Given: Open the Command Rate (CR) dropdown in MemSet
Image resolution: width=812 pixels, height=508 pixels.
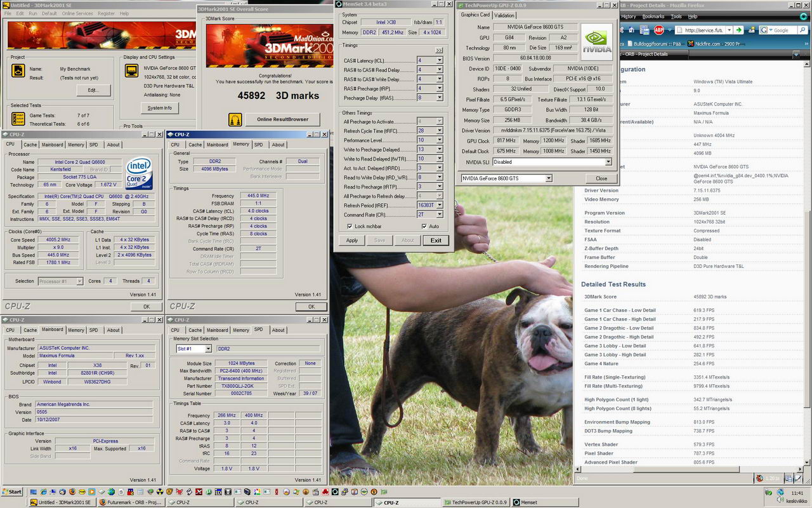Looking at the screenshot, I should [439, 215].
